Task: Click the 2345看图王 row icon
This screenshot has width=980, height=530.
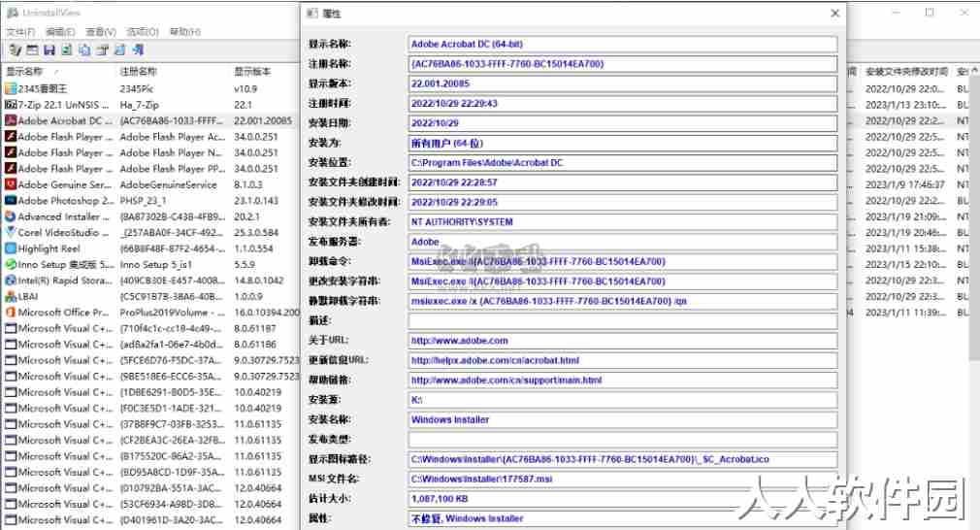Action: [10, 88]
